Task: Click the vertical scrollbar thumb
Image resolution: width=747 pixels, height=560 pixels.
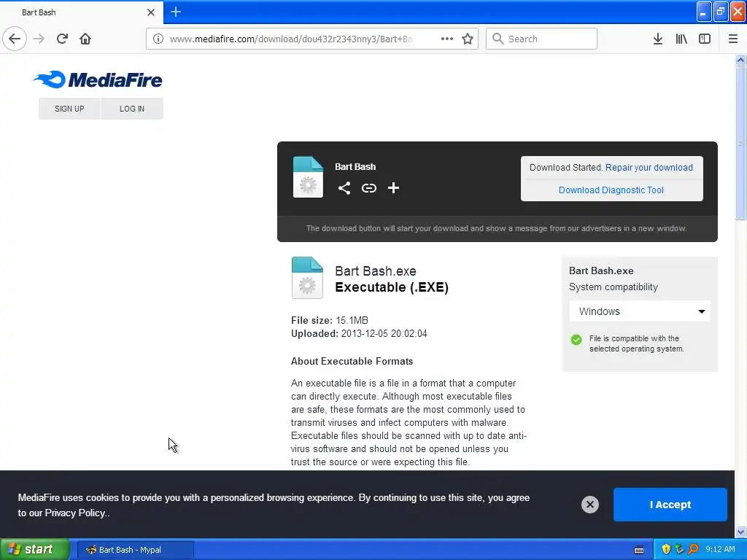Action: [740, 143]
